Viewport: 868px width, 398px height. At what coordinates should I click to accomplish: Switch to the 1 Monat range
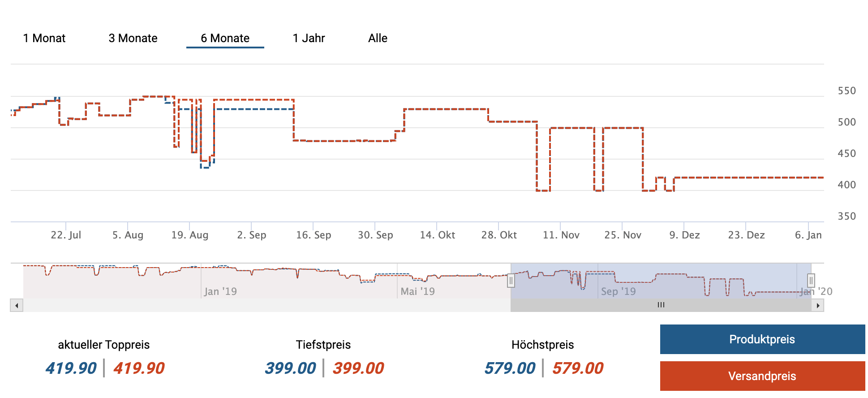(x=44, y=39)
